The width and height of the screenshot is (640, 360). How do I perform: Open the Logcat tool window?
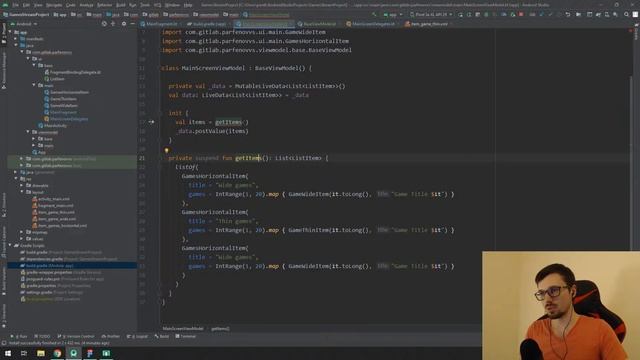(138, 336)
